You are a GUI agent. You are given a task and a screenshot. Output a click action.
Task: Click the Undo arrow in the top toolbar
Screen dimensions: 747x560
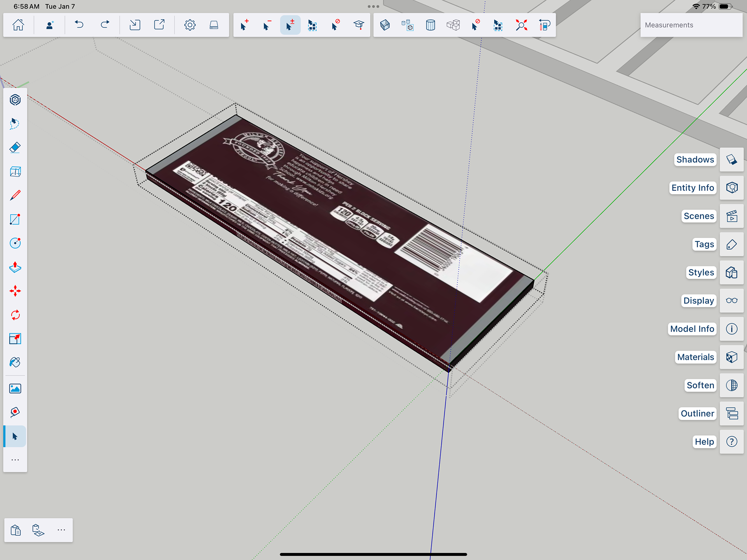coord(79,25)
